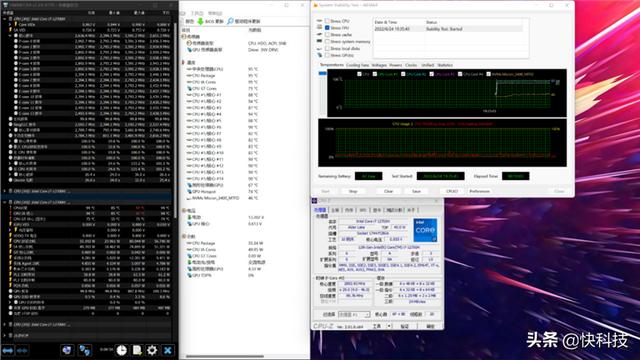
Task: Click the temperature graph scale slider
Action: (322, 73)
